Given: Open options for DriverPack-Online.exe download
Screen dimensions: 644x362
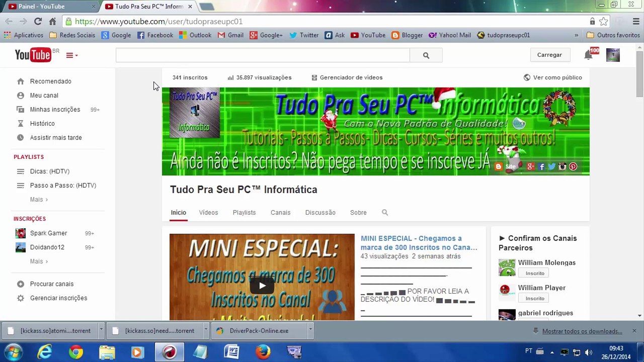Looking at the screenshot, I should click(x=310, y=331).
